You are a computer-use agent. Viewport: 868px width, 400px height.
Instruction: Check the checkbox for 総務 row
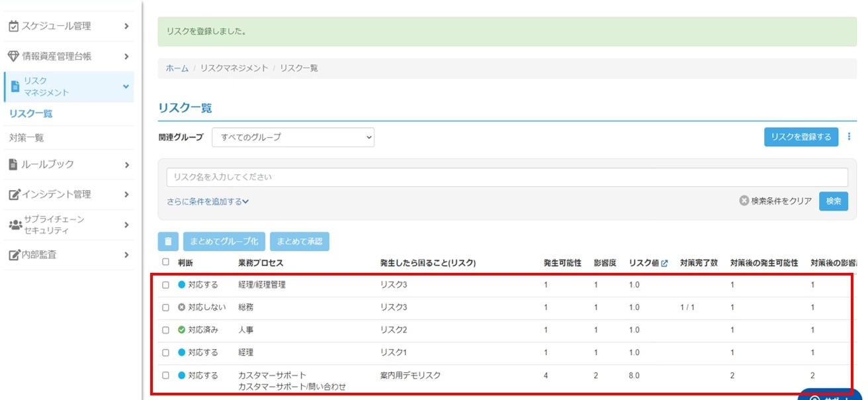(165, 308)
